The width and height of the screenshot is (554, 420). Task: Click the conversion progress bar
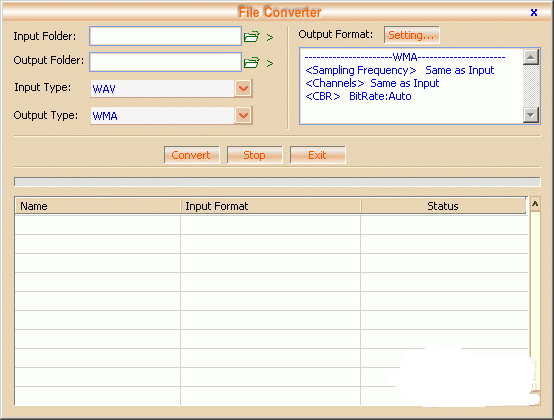[277, 182]
